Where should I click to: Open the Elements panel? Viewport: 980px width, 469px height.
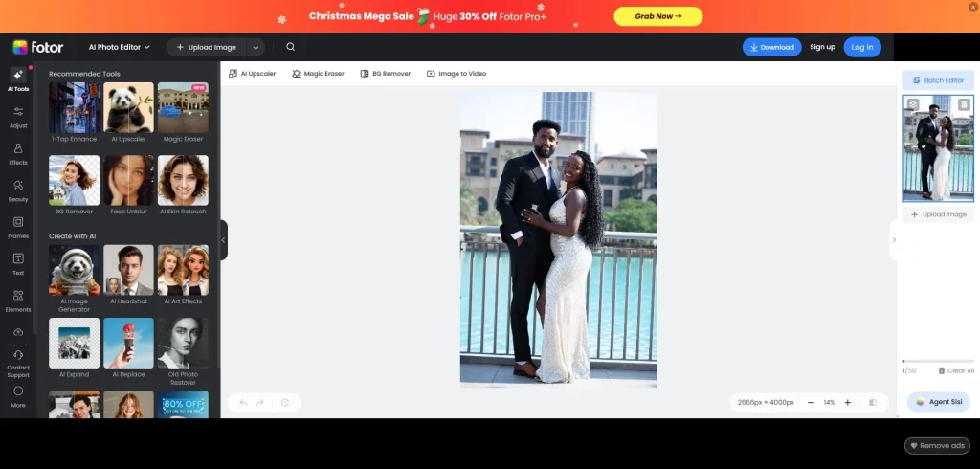(x=18, y=301)
